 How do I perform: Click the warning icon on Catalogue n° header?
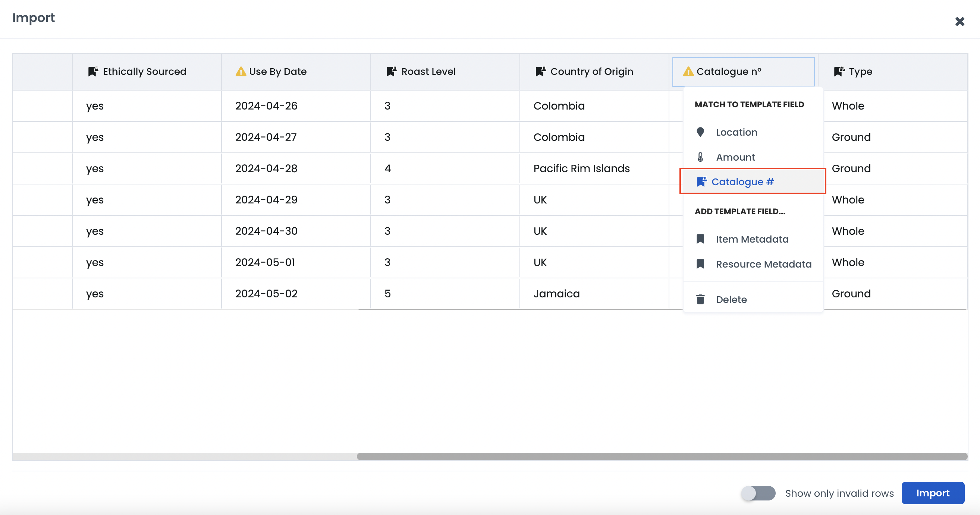688,72
